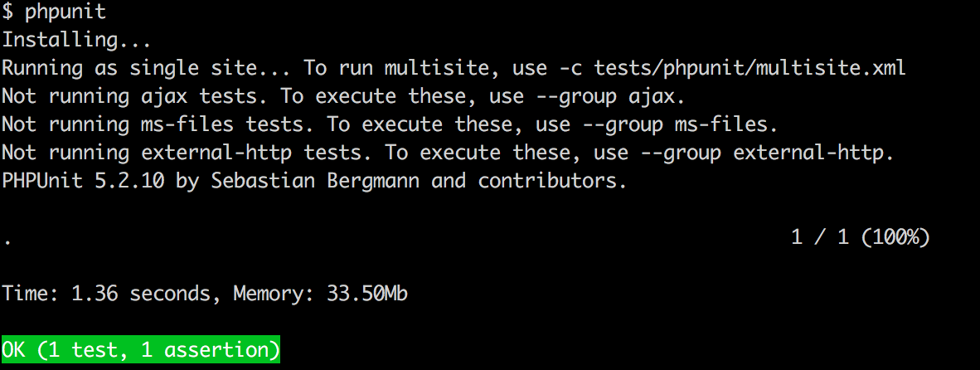This screenshot has height=370, width=980.
Task: Click the green OK result banner
Action: [x=141, y=350]
